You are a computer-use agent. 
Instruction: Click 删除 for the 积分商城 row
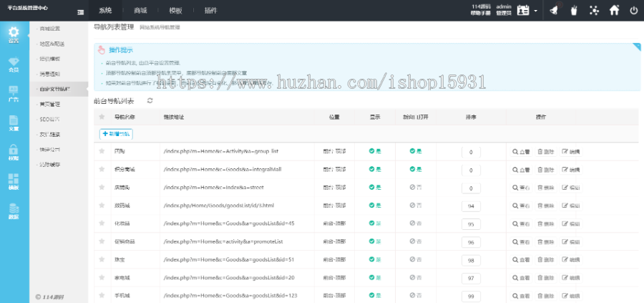point(546,170)
